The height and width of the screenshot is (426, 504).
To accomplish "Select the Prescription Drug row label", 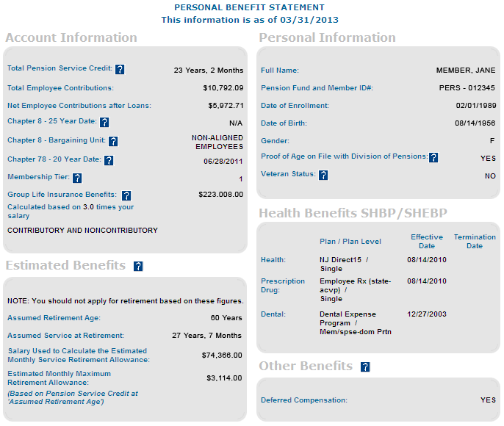I will (x=283, y=286).
